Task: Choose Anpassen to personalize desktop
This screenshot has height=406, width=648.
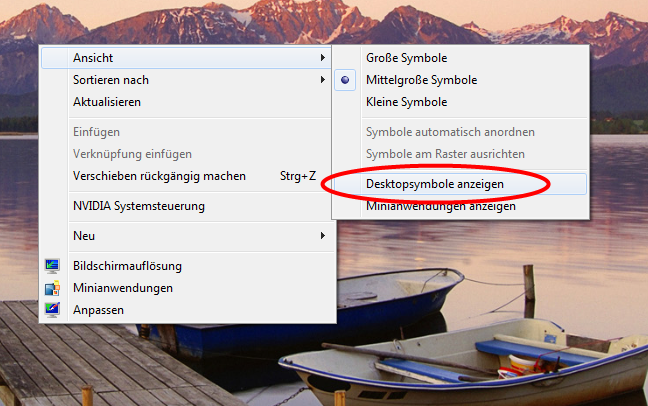Action: coord(186,310)
